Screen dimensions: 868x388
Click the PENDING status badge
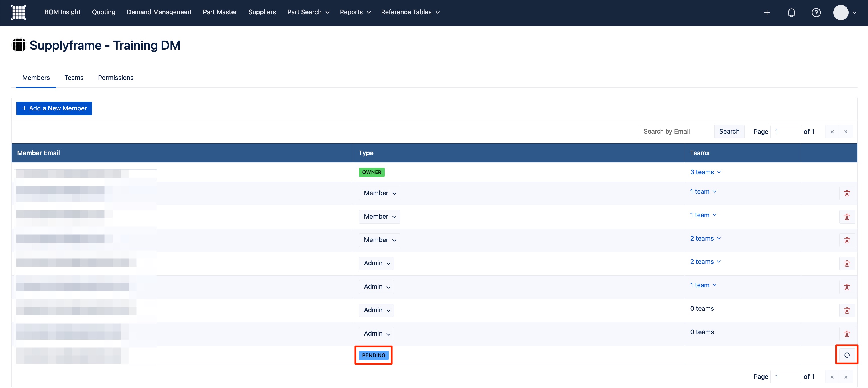373,355
